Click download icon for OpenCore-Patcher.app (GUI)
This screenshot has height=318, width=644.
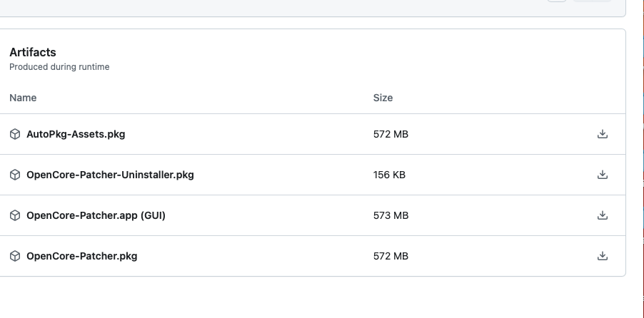[602, 215]
